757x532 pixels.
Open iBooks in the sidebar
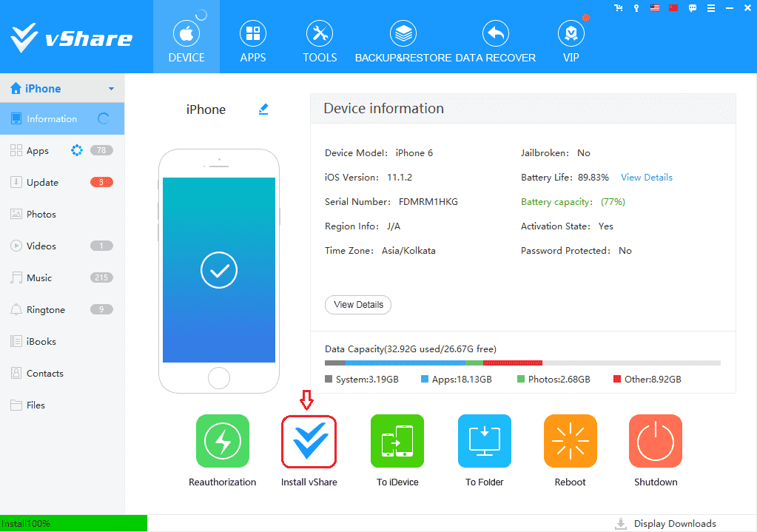62,342
